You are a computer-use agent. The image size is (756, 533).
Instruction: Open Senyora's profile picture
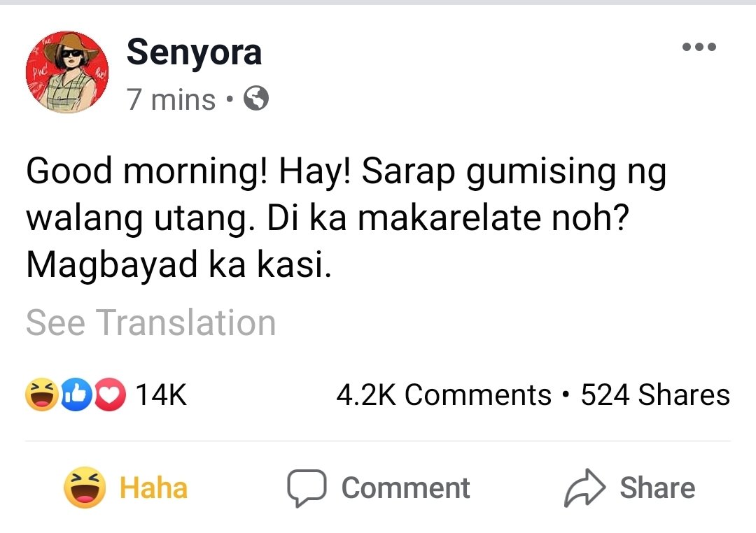[67, 72]
